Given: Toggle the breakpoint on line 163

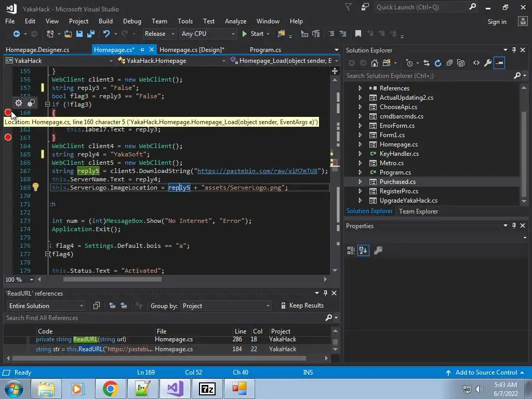Looking at the screenshot, I should [8, 137].
